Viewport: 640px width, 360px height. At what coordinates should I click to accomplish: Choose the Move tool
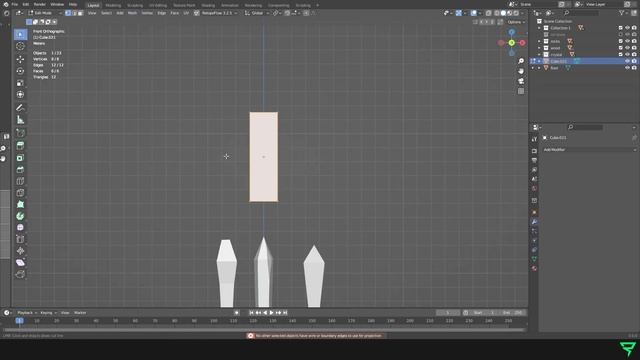click(20, 59)
